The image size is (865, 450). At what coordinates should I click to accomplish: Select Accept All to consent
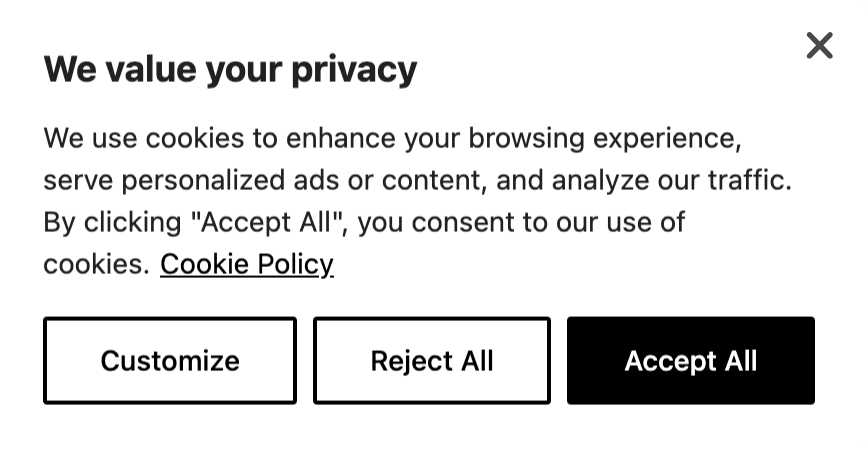pyautogui.click(x=690, y=361)
